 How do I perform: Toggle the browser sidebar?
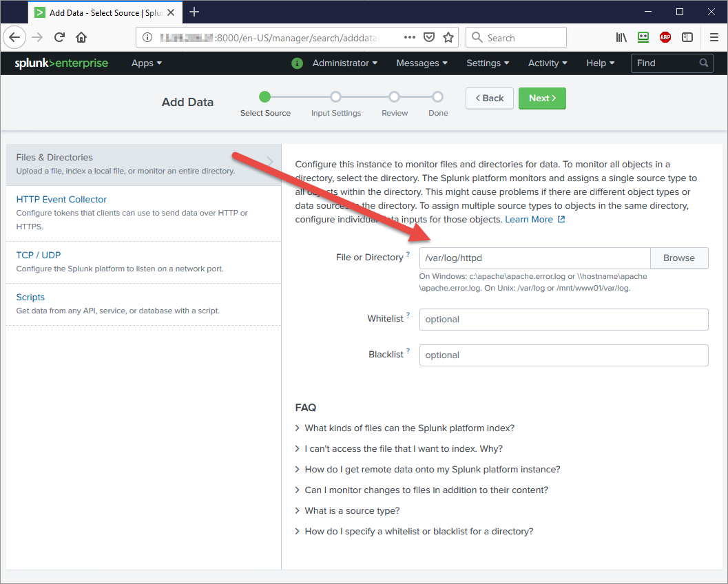pos(687,37)
